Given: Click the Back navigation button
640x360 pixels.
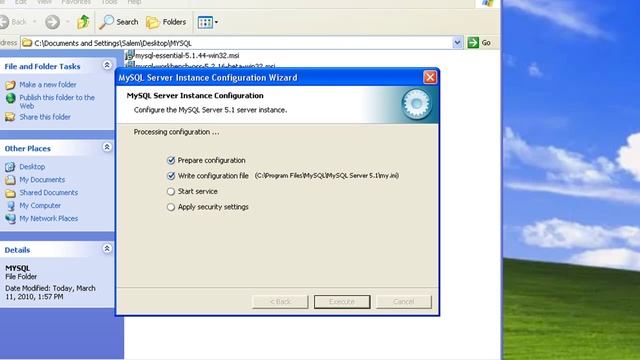Looking at the screenshot, I should (12, 22).
